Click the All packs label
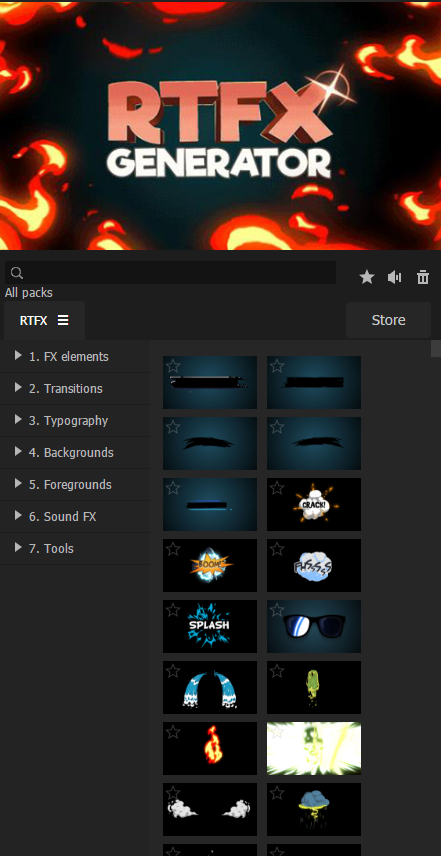Image resolution: width=441 pixels, height=856 pixels. click(x=29, y=293)
